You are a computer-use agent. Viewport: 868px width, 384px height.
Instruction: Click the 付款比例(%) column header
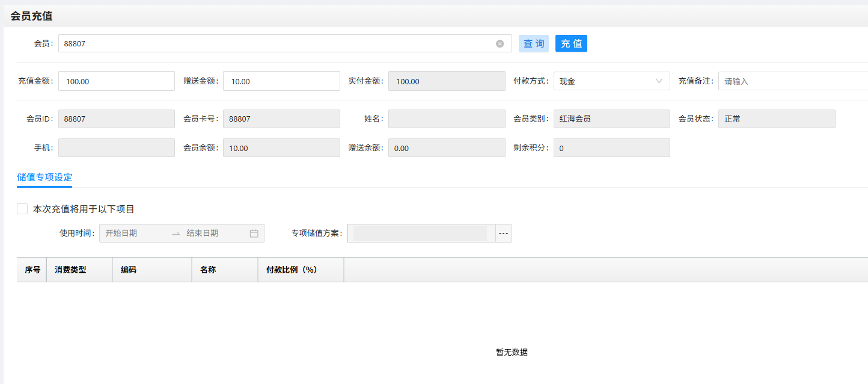[291, 270]
